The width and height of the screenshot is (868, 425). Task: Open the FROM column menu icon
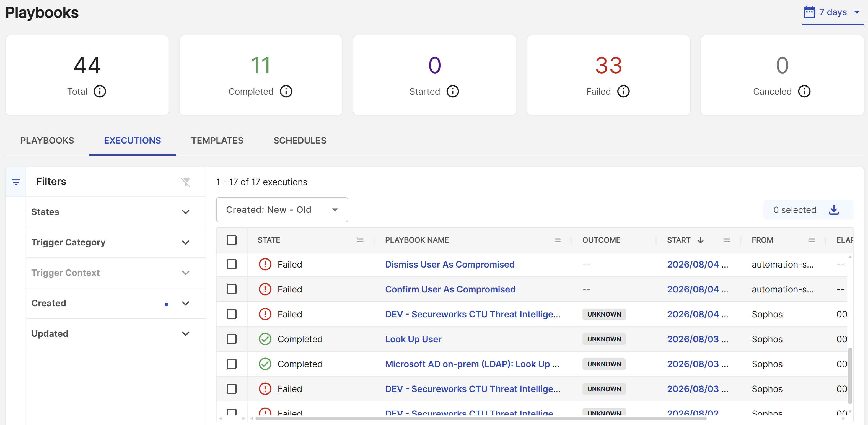tap(811, 240)
